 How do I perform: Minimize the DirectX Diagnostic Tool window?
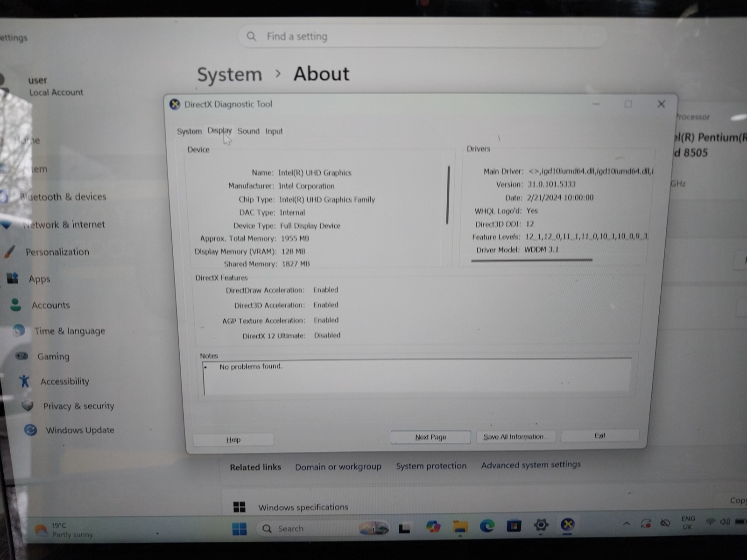pyautogui.click(x=596, y=104)
